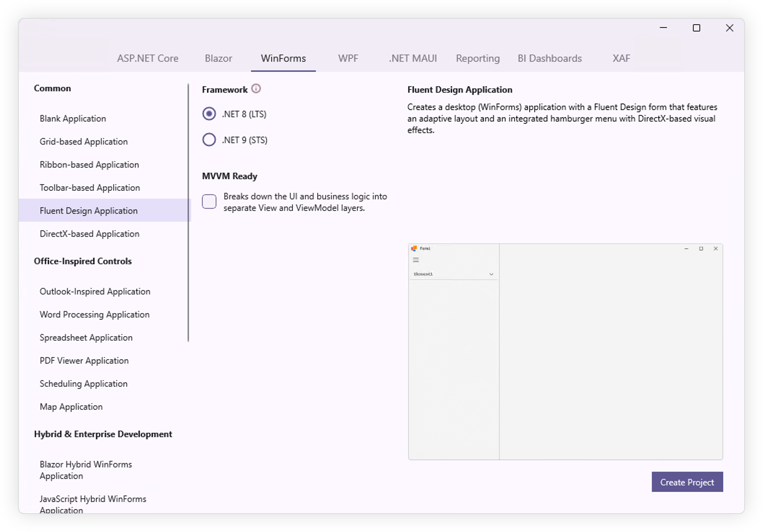Enable the MVVM Ready checkbox
This screenshot has width=763, height=532.
coord(209,201)
